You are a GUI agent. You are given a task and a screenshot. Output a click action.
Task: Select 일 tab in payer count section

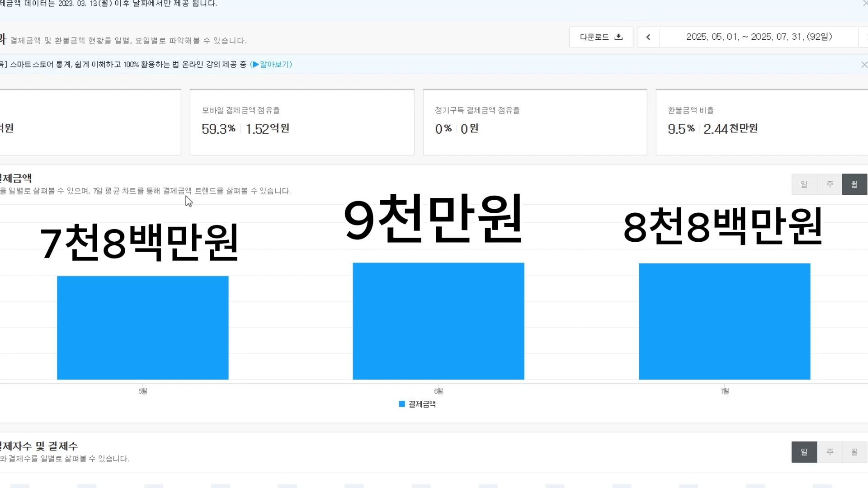click(804, 452)
